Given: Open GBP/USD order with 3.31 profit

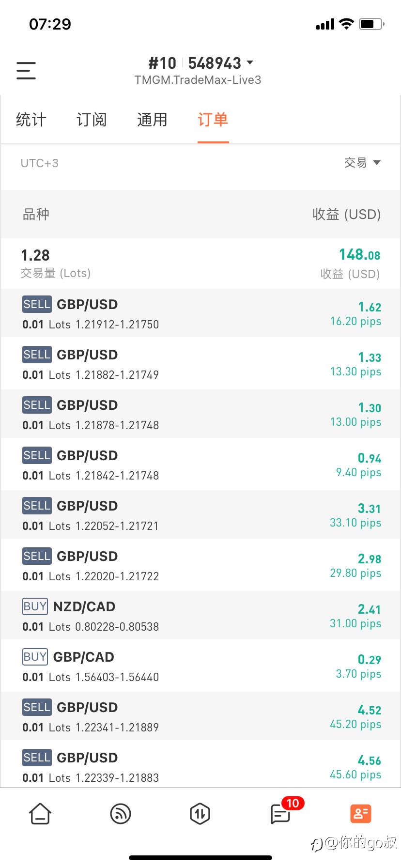Looking at the screenshot, I should click(x=200, y=515).
